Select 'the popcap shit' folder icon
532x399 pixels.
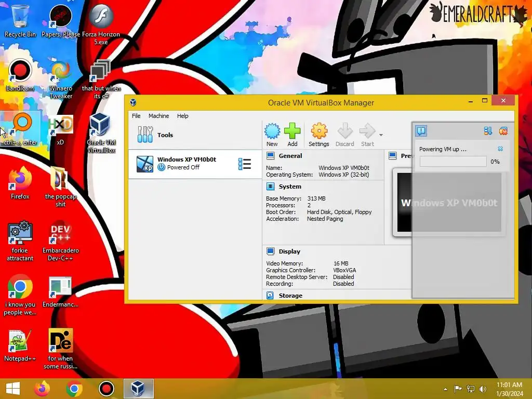pyautogui.click(x=60, y=187)
